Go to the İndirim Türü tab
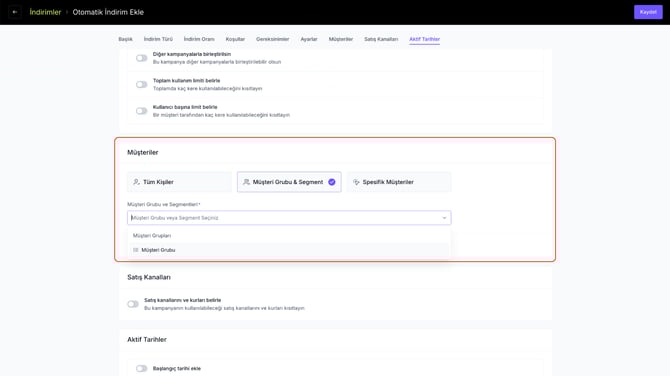The image size is (670, 376). (x=158, y=39)
